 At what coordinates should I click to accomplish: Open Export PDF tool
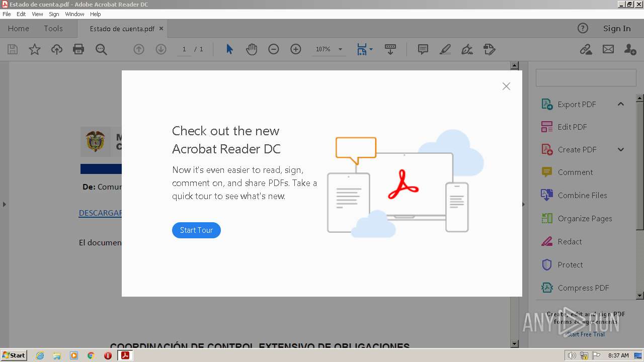point(576,104)
